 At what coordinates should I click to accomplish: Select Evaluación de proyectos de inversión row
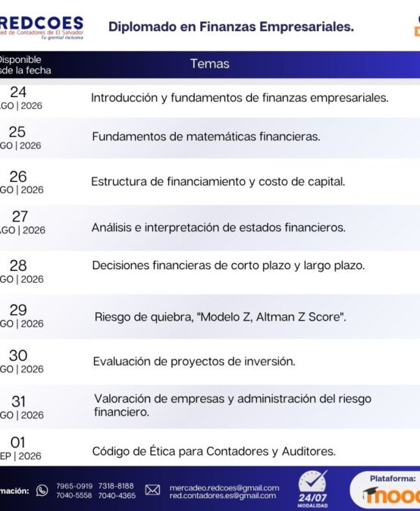210,362
